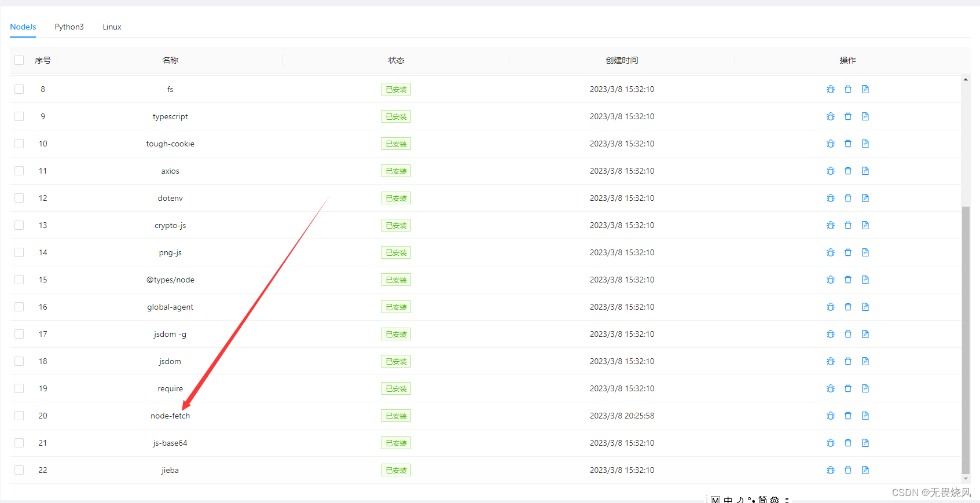This screenshot has width=980, height=503.
Task: Switch to the Python3 tab
Action: tap(69, 27)
